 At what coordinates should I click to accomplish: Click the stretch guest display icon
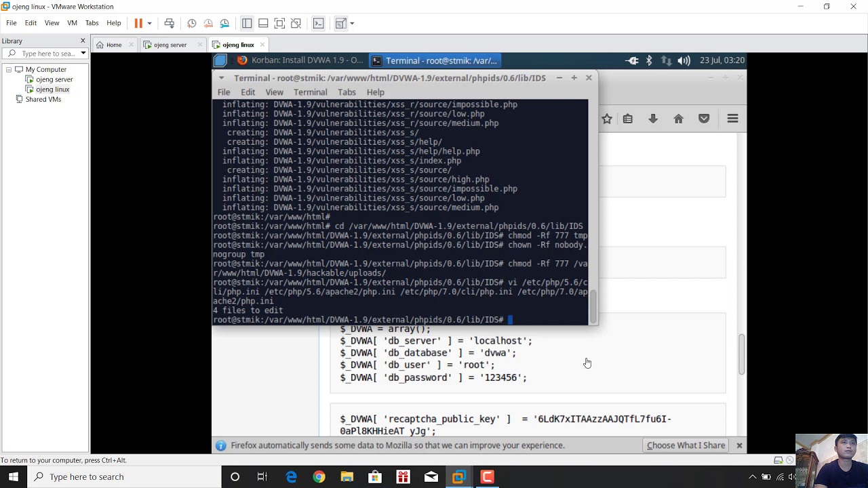(340, 23)
